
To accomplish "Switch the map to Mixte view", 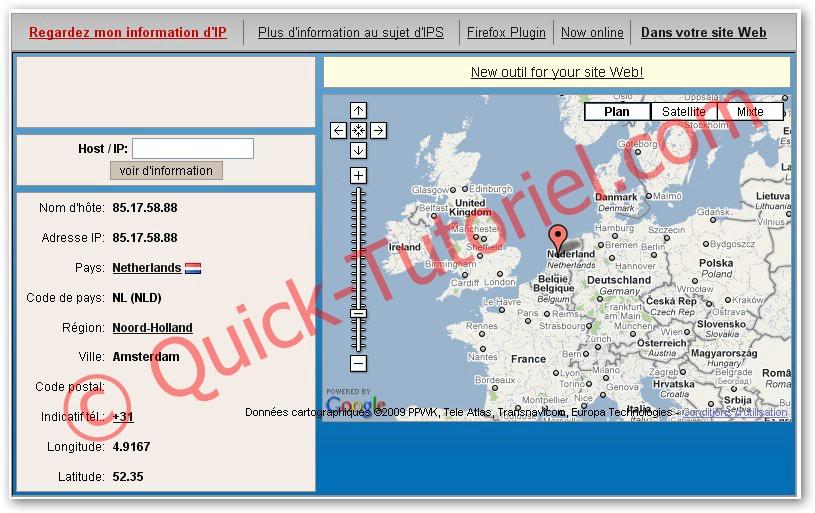I will (750, 112).
